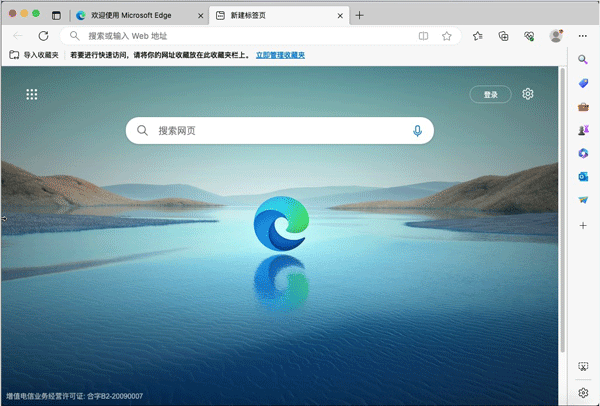Reload the page with refresh icon

click(44, 36)
